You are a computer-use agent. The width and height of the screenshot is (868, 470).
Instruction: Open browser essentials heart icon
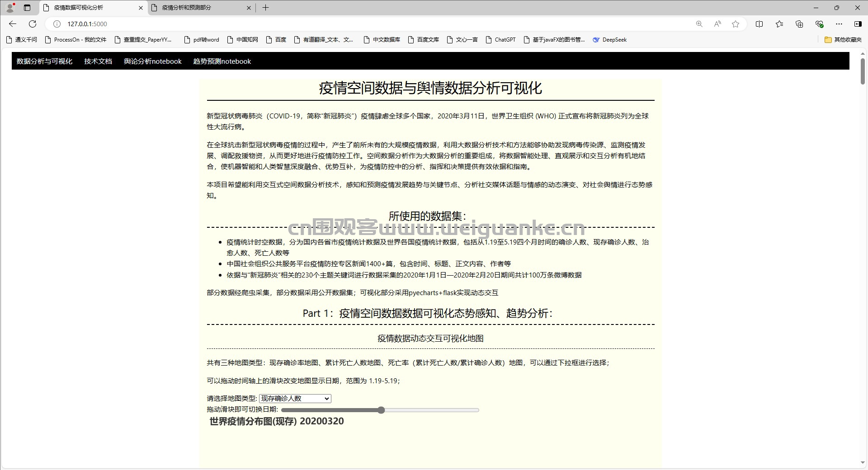pos(819,24)
